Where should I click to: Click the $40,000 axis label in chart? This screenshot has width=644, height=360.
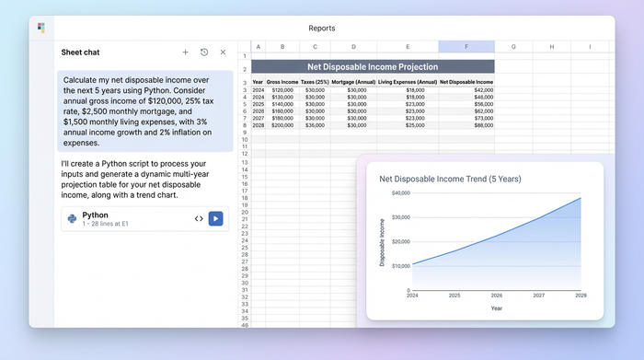pos(401,192)
